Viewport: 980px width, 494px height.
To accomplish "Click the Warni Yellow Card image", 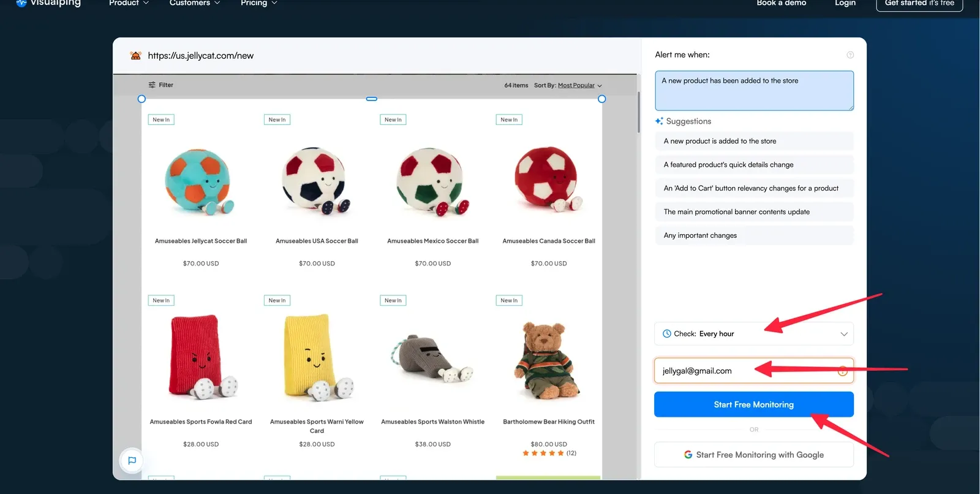I will (317, 357).
